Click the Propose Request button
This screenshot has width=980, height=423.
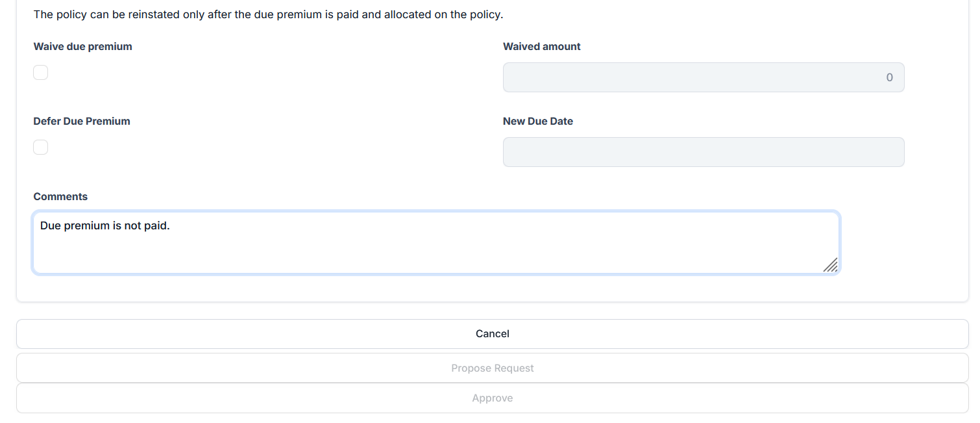tap(492, 368)
